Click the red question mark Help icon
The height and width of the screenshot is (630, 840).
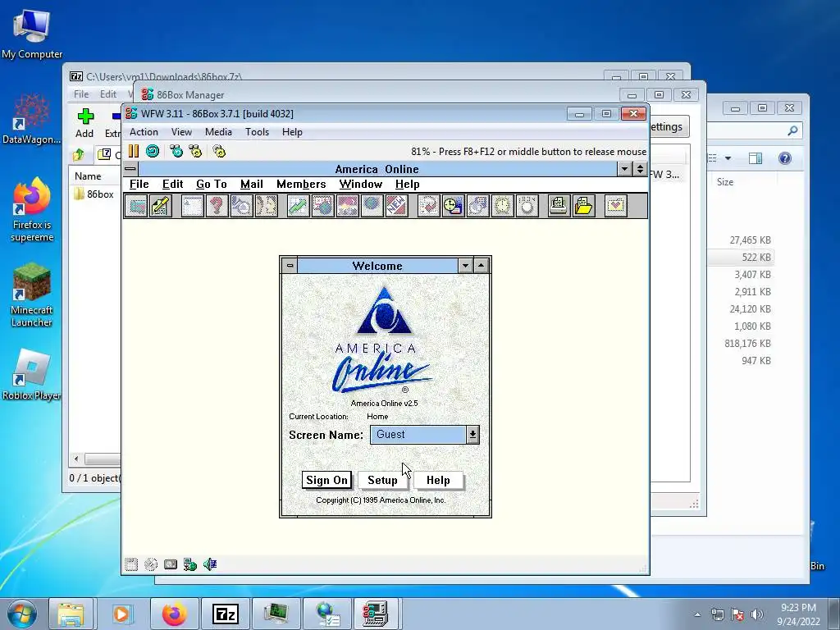[x=217, y=206]
